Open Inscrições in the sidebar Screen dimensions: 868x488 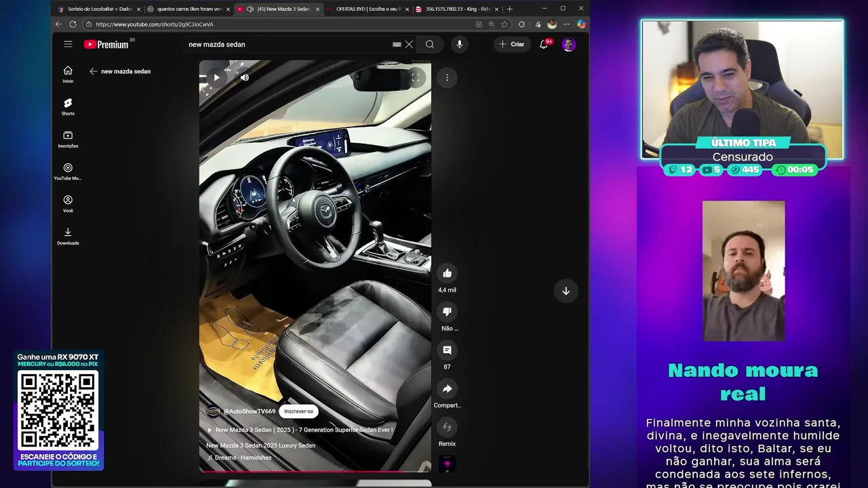[68, 140]
